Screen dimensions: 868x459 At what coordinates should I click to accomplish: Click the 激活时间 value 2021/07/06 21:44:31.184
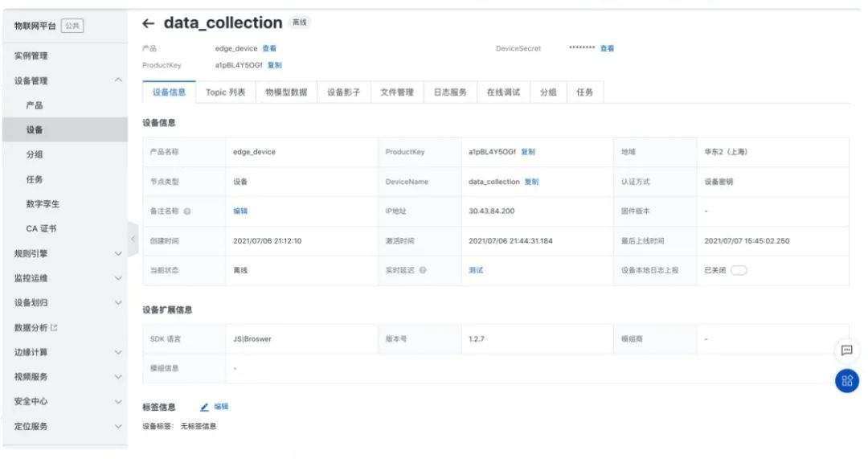[510, 241]
